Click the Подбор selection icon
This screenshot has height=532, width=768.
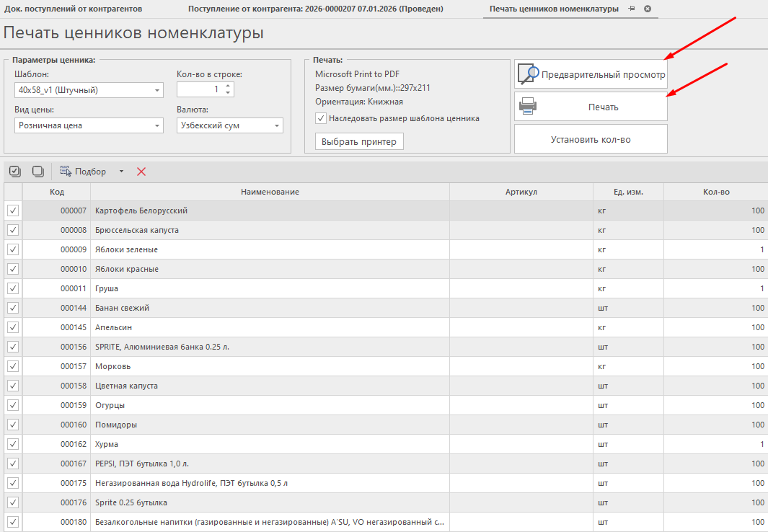(x=66, y=172)
